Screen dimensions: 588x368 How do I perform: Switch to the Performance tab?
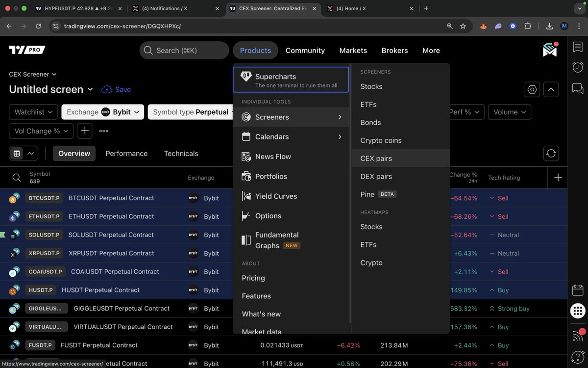click(x=126, y=154)
